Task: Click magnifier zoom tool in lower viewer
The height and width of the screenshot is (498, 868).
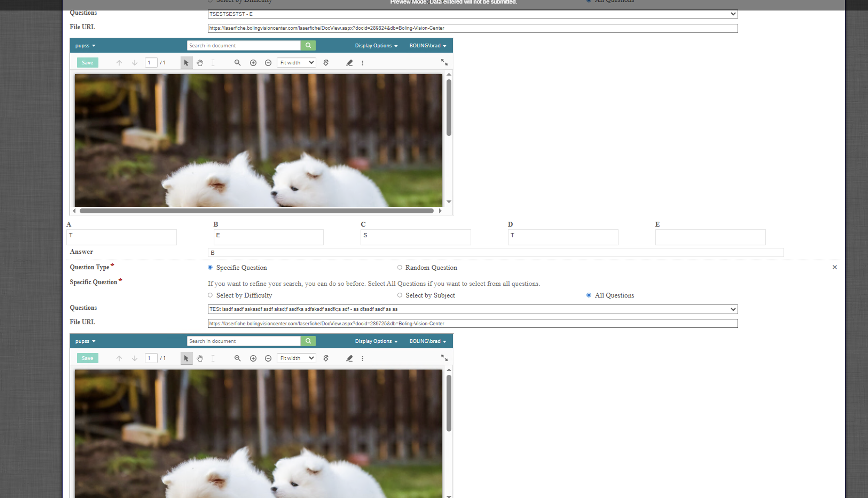Action: (237, 358)
